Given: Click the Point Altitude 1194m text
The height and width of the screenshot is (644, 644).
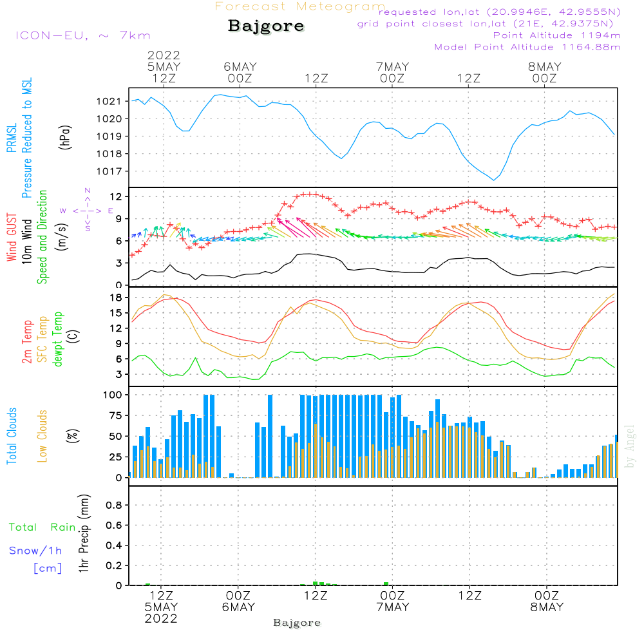Looking at the screenshot, I should point(557,35).
